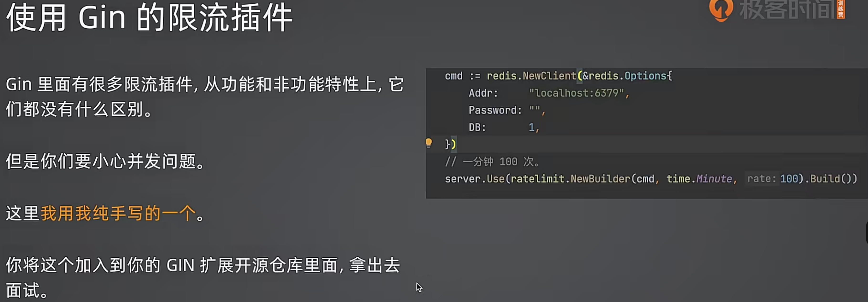Click the slide title about Gin rate limiting
868x302 pixels.
(150, 17)
